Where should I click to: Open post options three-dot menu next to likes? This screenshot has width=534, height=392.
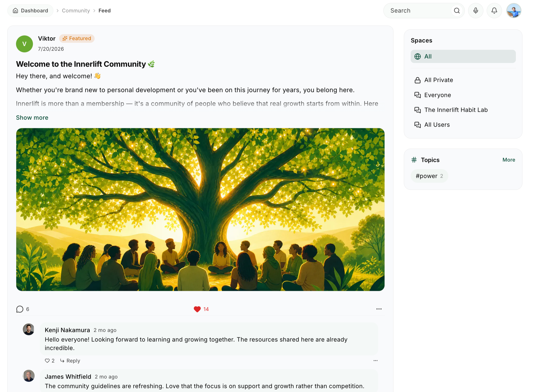379,309
